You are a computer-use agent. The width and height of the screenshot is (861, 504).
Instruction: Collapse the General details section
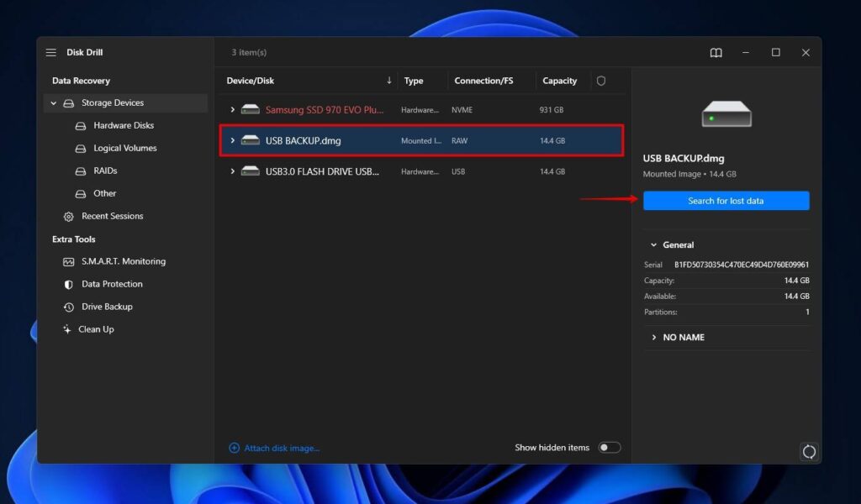(655, 244)
